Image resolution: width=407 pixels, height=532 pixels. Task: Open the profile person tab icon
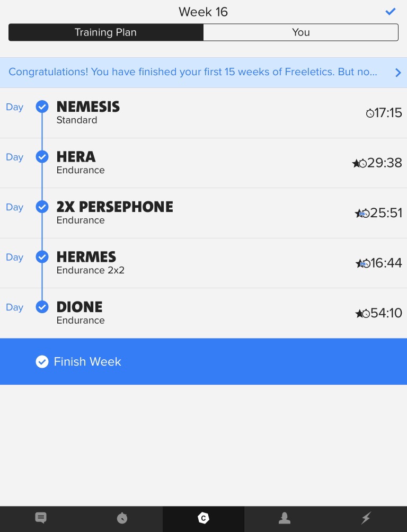(x=285, y=518)
